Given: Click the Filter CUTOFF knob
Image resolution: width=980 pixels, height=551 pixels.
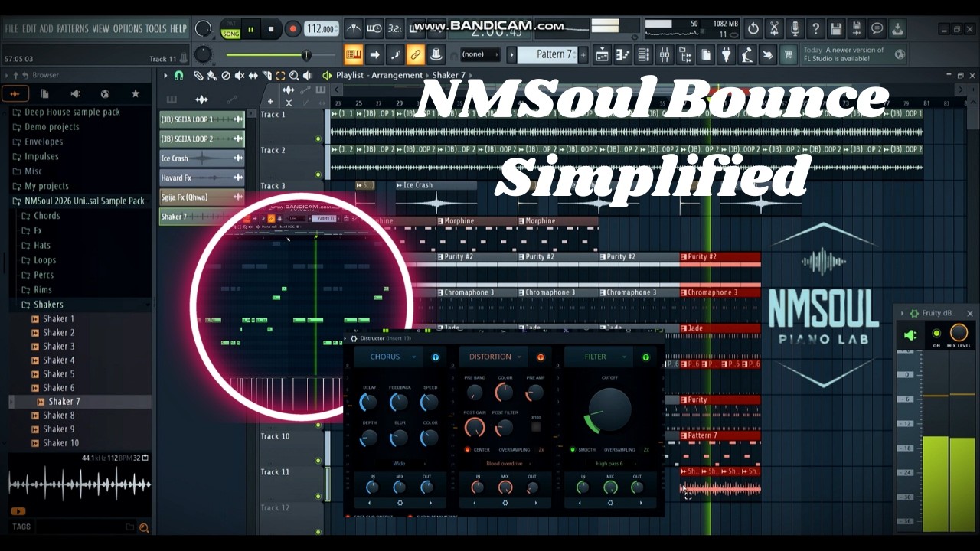Looking at the screenshot, I should (x=610, y=409).
